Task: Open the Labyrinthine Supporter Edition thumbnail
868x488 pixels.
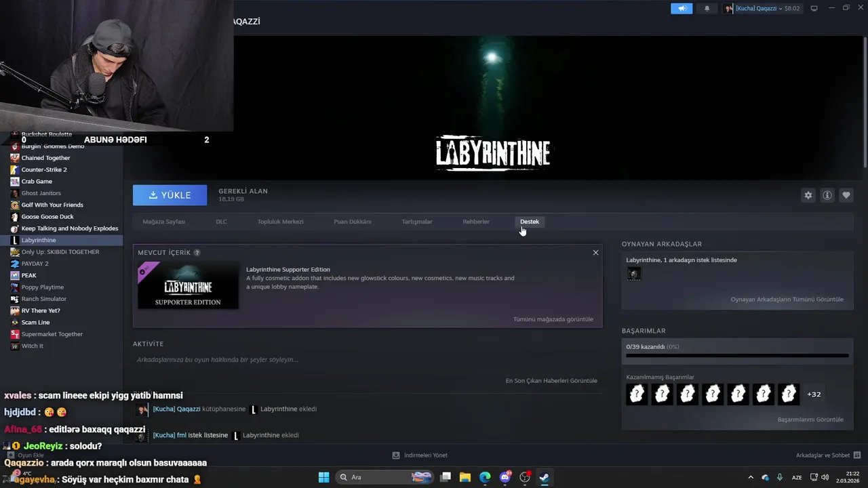Action: (188, 285)
